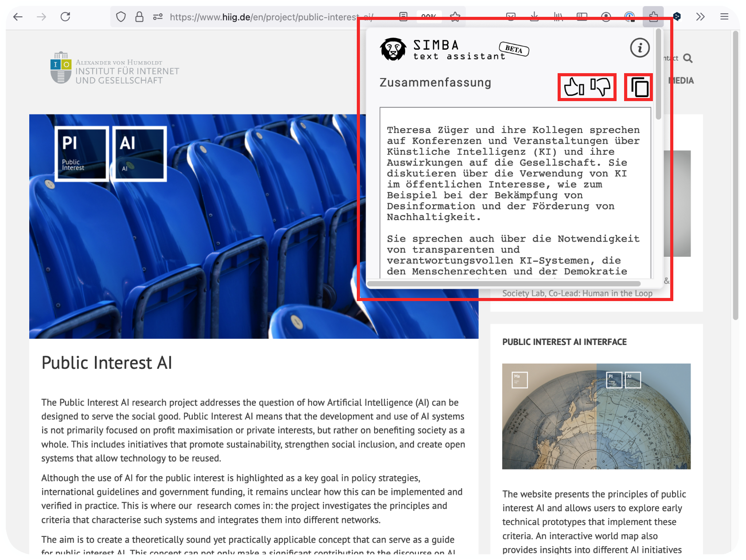Viewport: 746px width, 560px height.
Task: Show site security padlock info
Action: 139,17
